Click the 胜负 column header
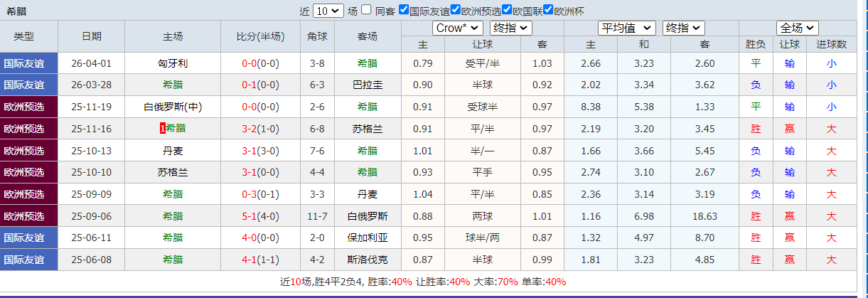Screen dimensions: 868x298 756,44
